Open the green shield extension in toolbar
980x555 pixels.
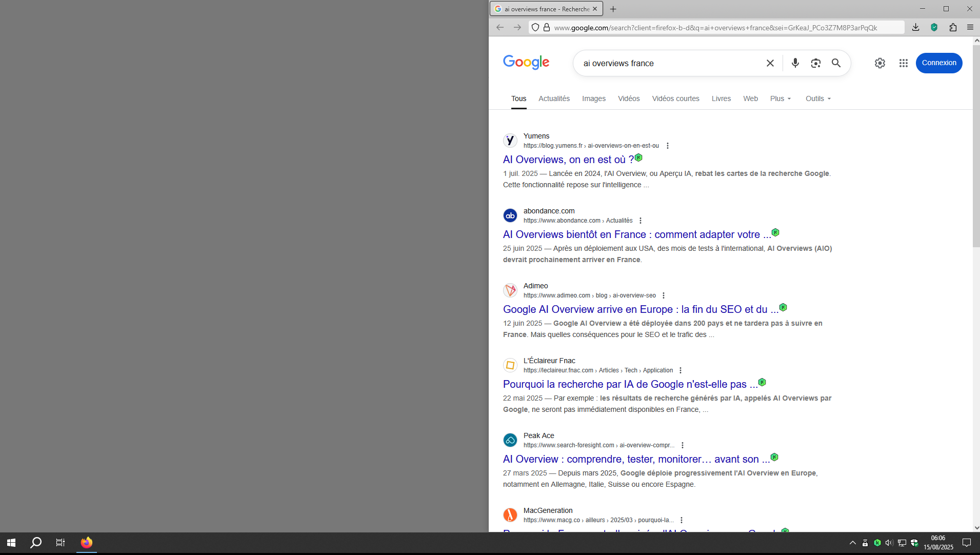pyautogui.click(x=934, y=28)
